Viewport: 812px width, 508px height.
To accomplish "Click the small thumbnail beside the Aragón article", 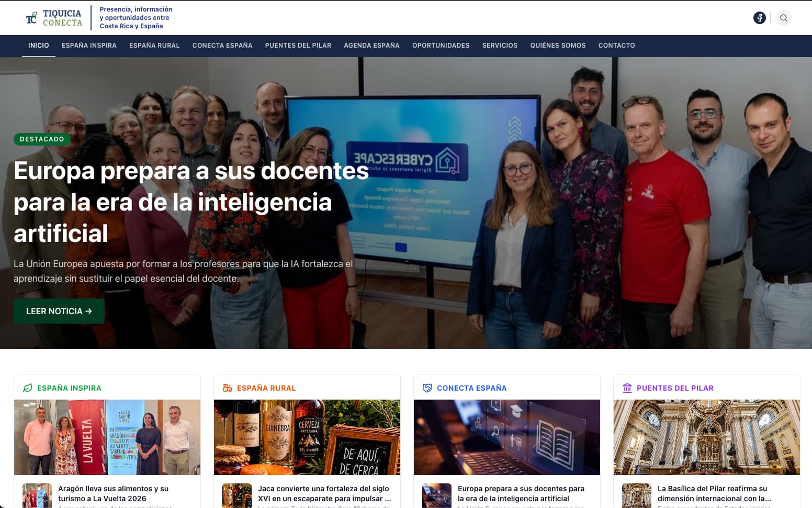I will tap(37, 495).
